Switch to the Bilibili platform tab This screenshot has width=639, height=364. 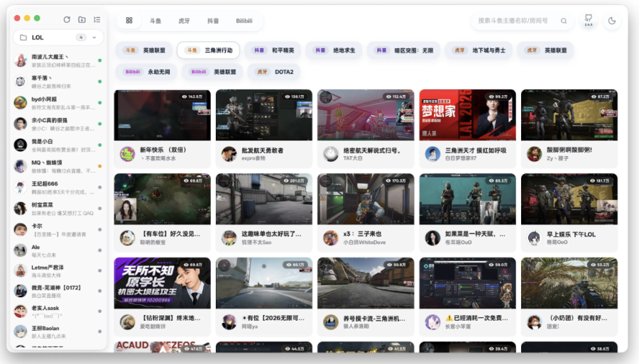[244, 21]
